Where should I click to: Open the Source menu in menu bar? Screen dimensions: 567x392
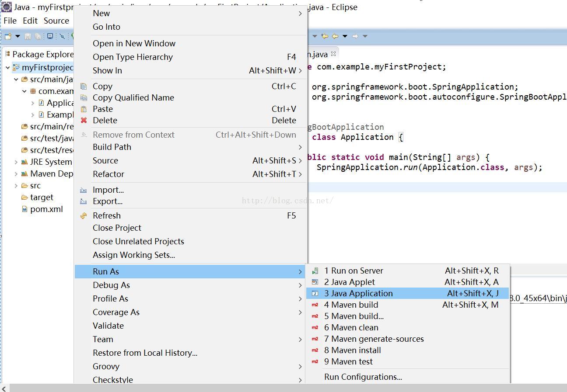[x=56, y=21]
